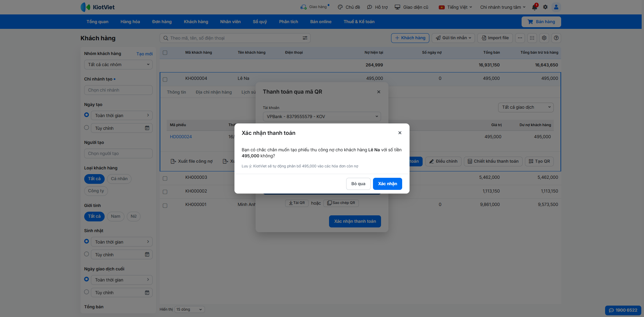Click Tải QR download button
The height and width of the screenshot is (317, 644).
[x=297, y=203]
